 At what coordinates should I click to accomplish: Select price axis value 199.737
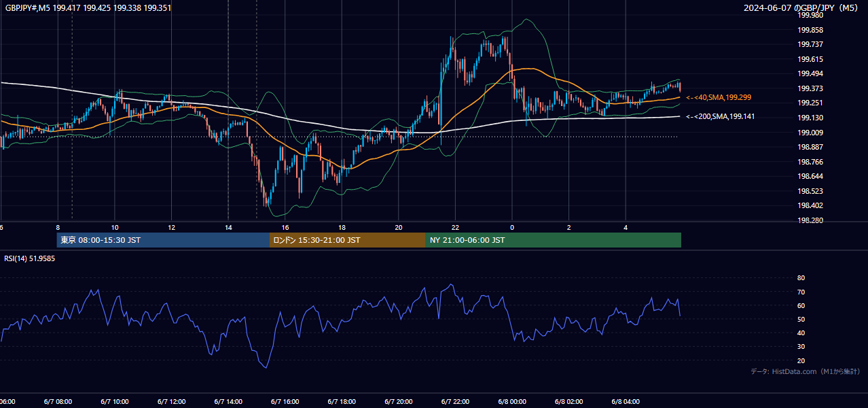point(810,44)
